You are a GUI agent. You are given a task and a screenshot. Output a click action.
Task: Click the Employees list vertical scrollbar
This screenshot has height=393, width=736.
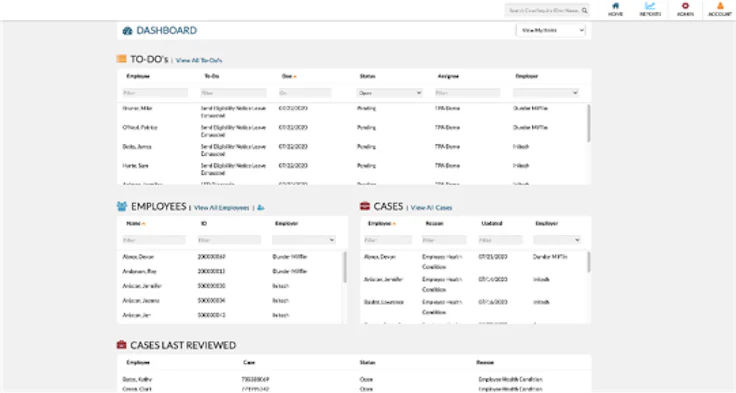point(345,267)
